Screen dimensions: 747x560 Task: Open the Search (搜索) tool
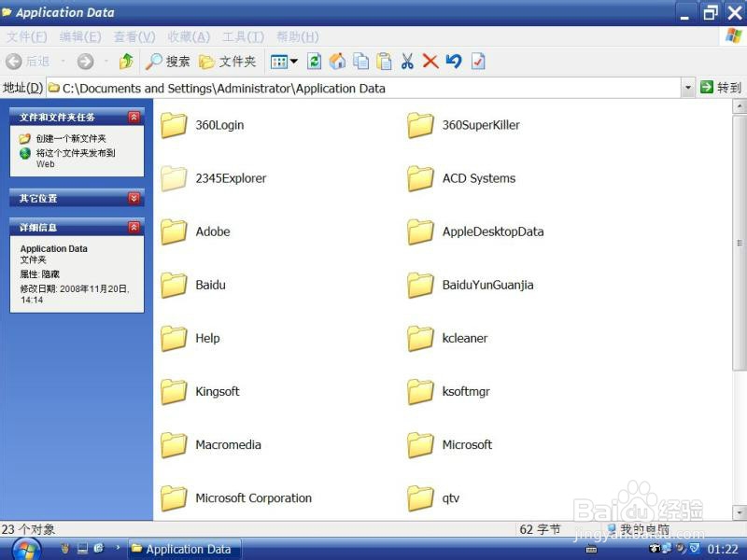[168, 62]
